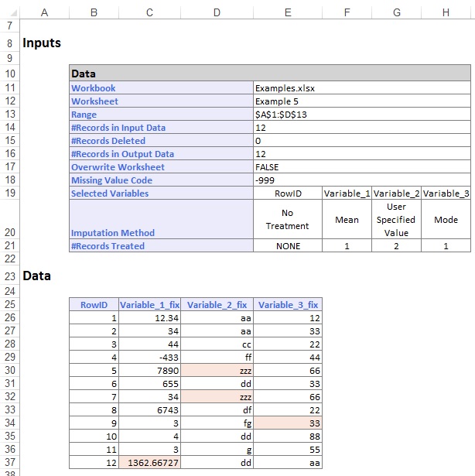Screen dimensions: 475x476
Task: Click the -999 missing value code cell
Action: coord(361,180)
